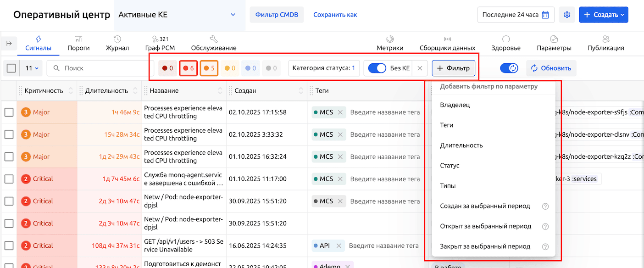Expand the Активные КЕ dropdown

click(x=233, y=15)
